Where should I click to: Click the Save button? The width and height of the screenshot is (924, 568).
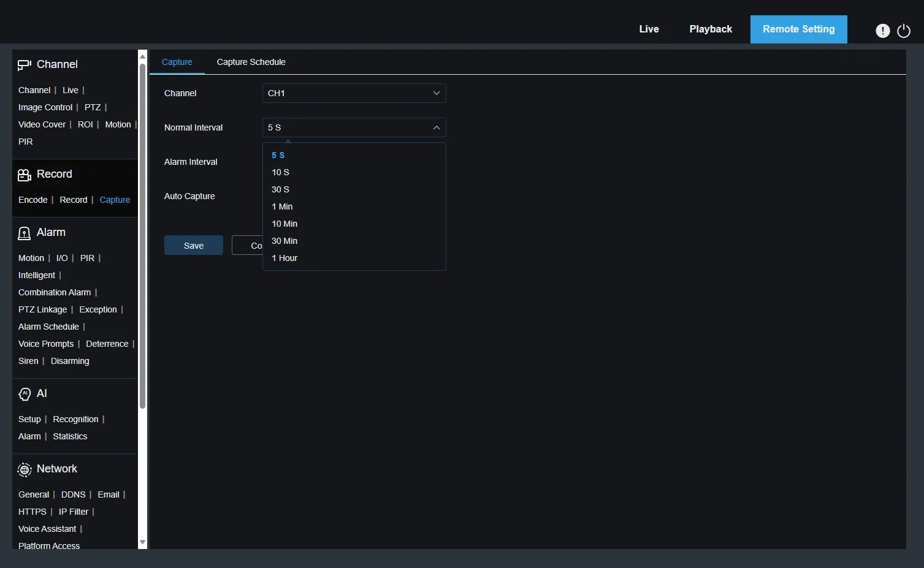click(x=193, y=245)
